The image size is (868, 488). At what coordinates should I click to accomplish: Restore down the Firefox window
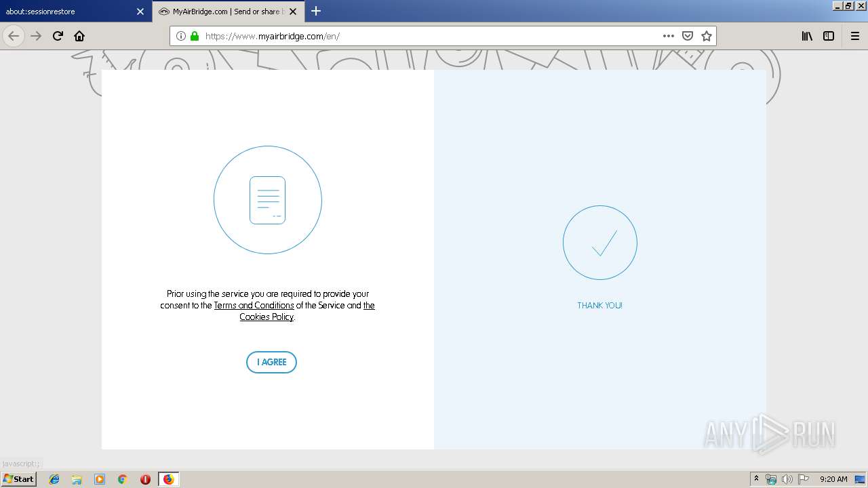coord(848,5)
